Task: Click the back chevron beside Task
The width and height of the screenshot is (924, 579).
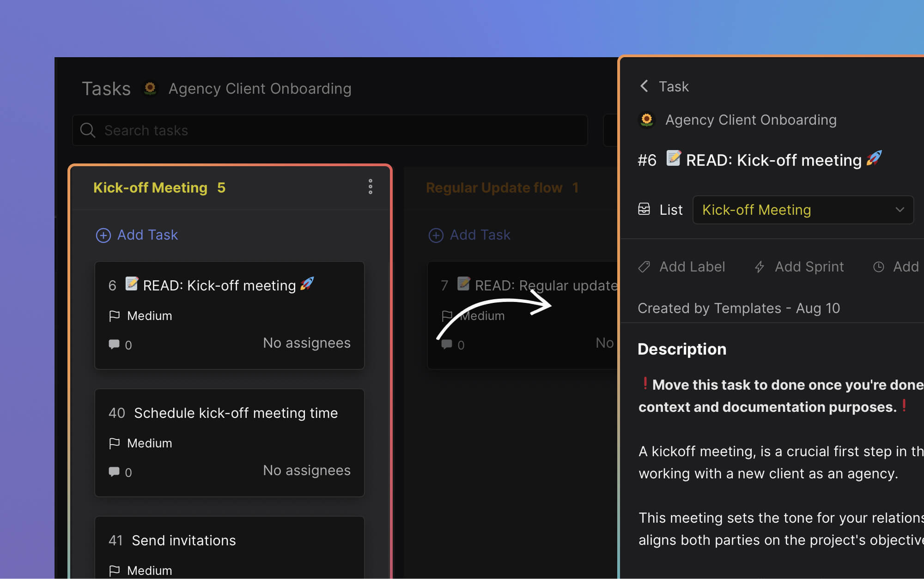Action: (x=644, y=86)
